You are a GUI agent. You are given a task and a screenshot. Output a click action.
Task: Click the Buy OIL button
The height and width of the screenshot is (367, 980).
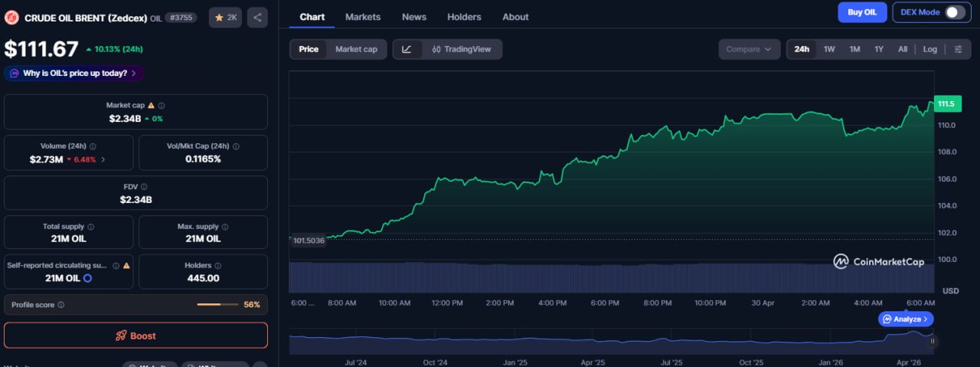(x=862, y=12)
